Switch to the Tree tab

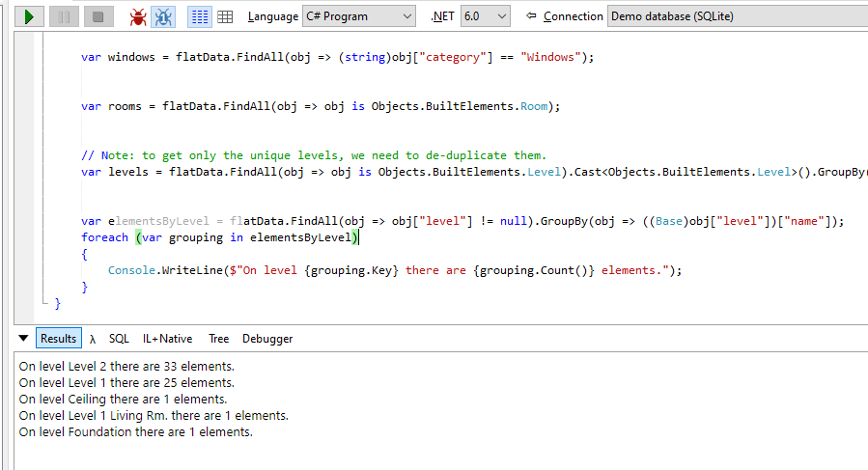coord(218,339)
